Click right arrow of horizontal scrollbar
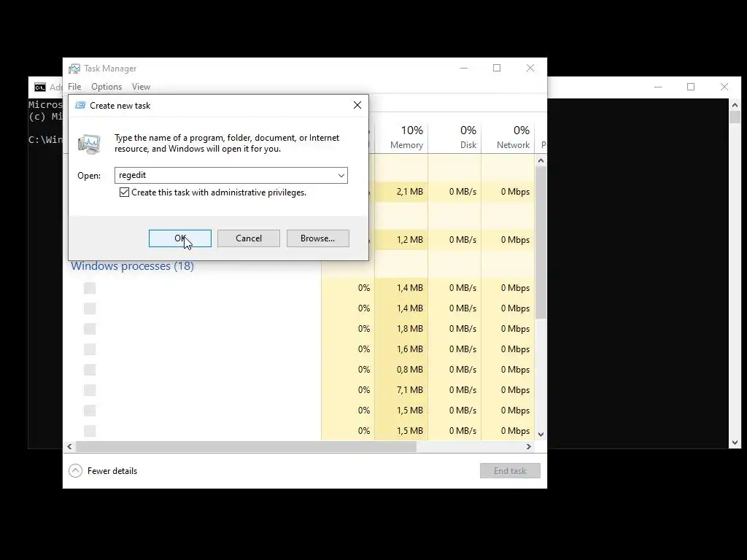This screenshot has width=747, height=560. (x=528, y=447)
